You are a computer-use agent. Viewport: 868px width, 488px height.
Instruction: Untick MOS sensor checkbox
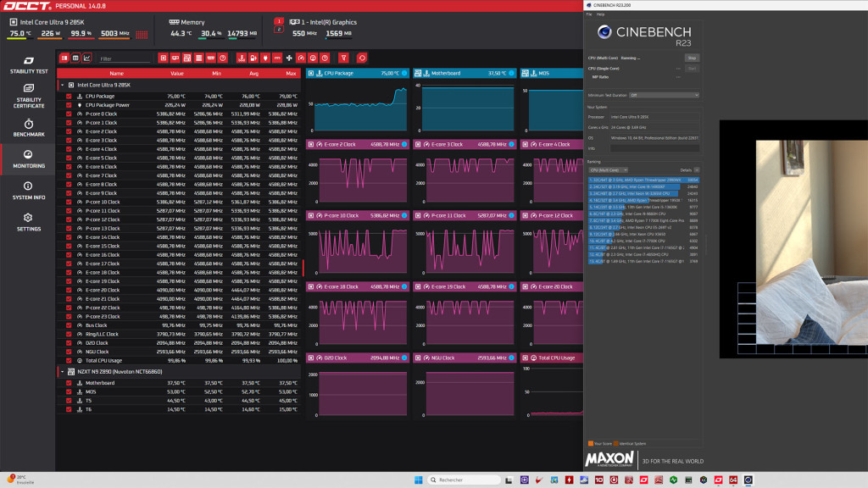[69, 391]
